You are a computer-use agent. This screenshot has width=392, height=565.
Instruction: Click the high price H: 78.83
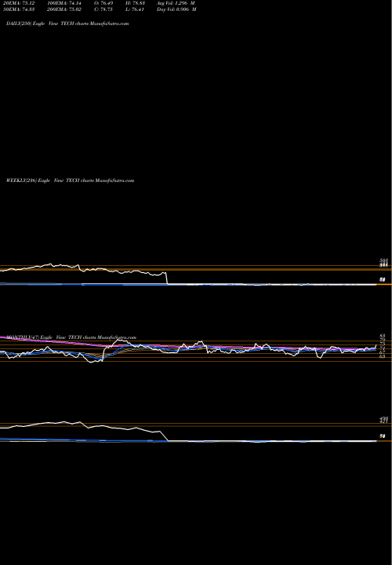(136, 2)
